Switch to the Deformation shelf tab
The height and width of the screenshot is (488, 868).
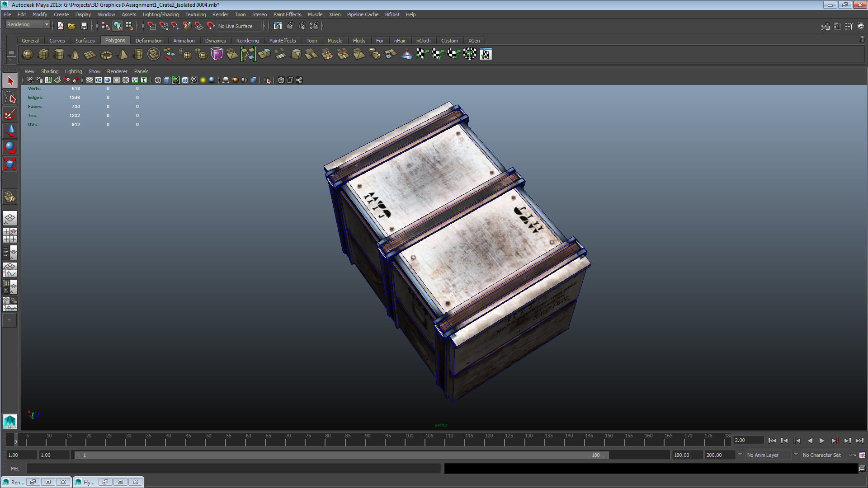click(x=149, y=41)
